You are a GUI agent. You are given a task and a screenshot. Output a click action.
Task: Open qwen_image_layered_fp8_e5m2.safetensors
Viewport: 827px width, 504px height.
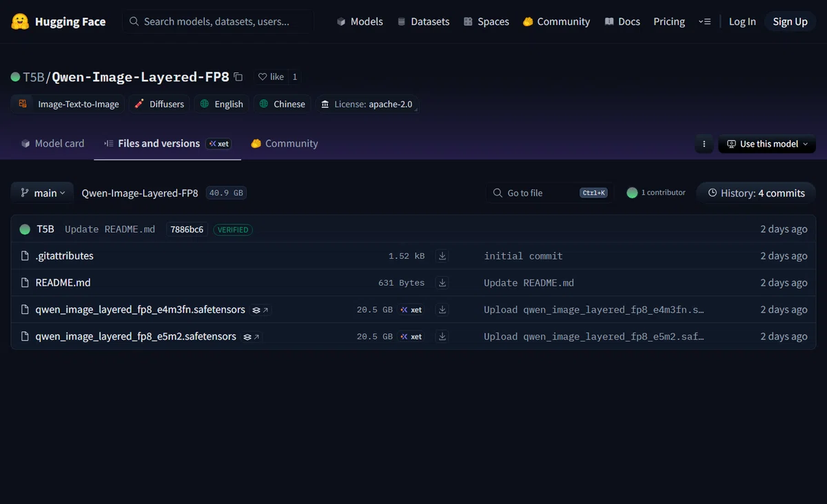click(x=136, y=337)
